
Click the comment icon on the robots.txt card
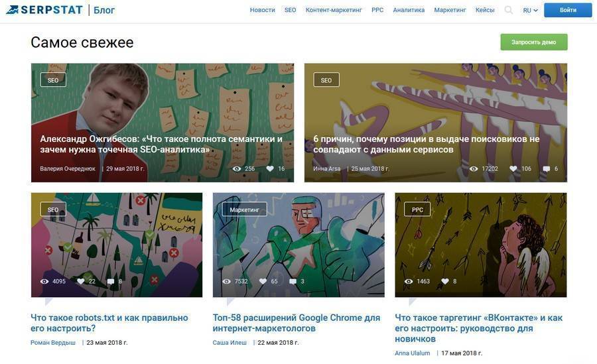pos(111,282)
